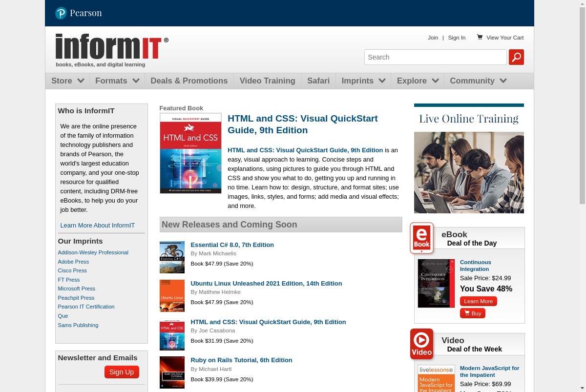Click author text By Joe Casabona
Screen dimensions: 586x392
[213, 331]
